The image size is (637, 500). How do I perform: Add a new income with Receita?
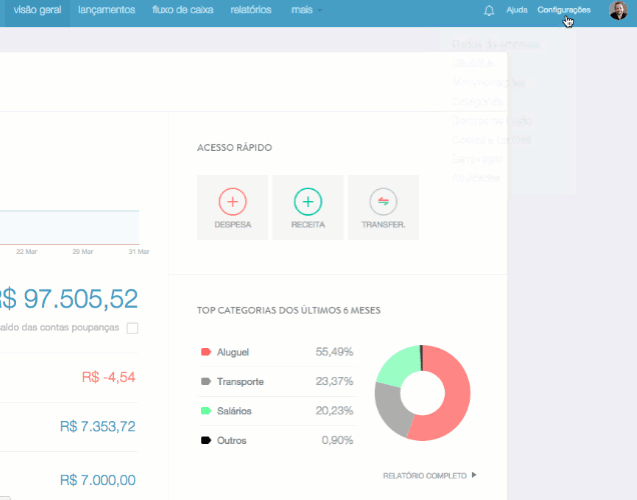click(x=308, y=207)
